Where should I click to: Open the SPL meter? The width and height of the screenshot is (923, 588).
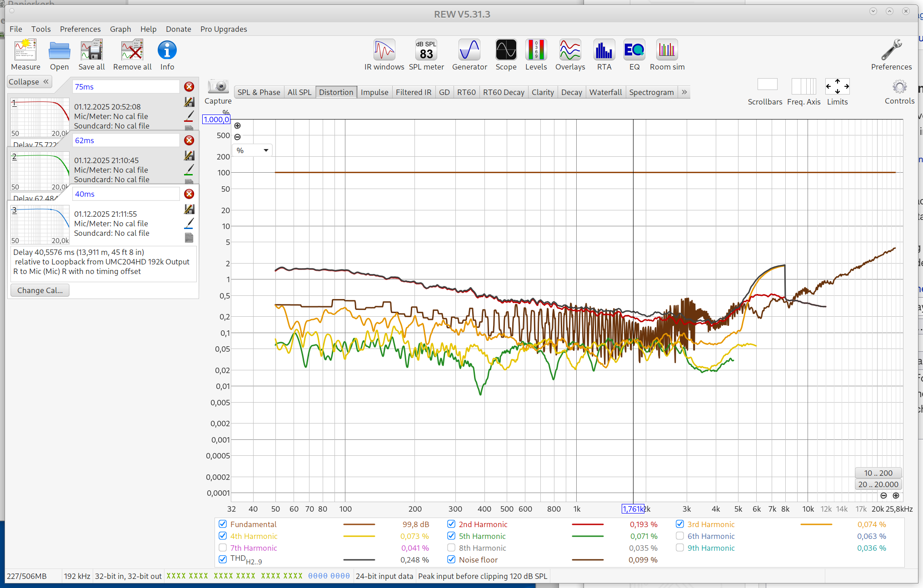[426, 50]
